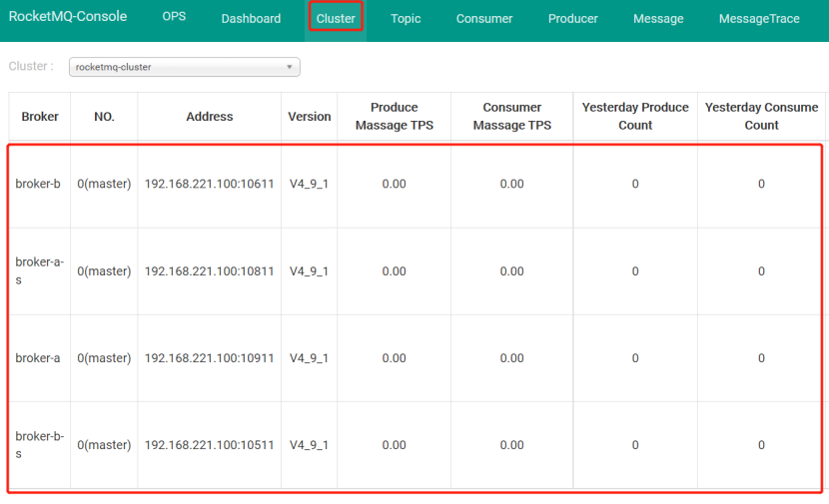Click address 192.168.221.100:10911
The image size is (829, 504).
click(x=210, y=357)
